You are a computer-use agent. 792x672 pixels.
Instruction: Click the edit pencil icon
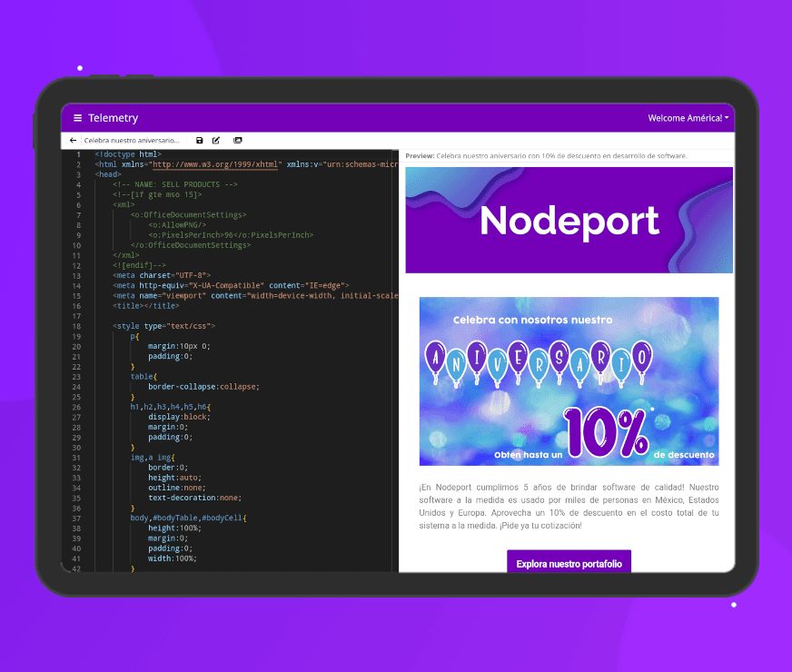[216, 141]
